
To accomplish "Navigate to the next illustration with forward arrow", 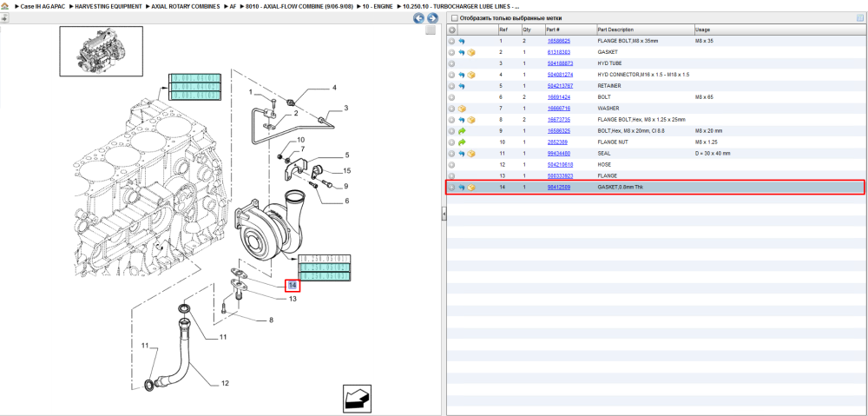I will [432, 18].
